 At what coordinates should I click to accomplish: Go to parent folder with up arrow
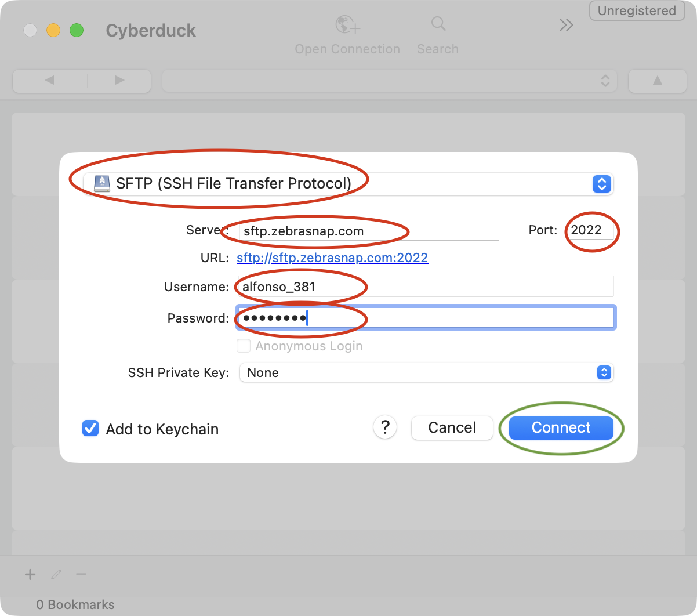658,81
